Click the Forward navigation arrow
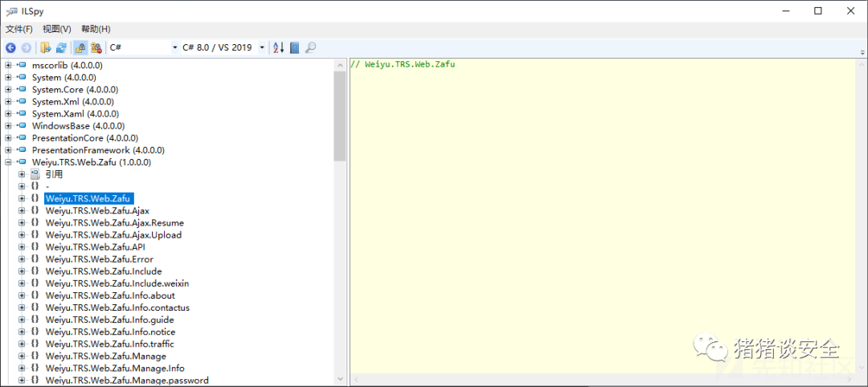The height and width of the screenshot is (387, 868). [26, 48]
